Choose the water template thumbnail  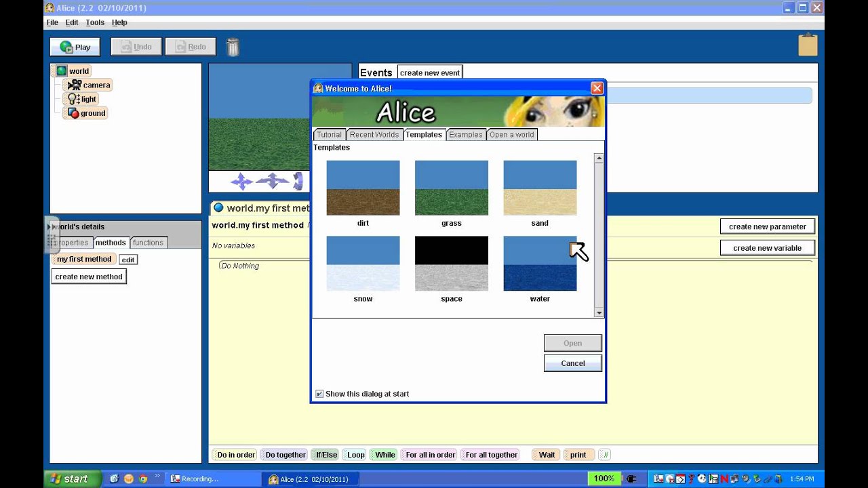click(x=540, y=264)
